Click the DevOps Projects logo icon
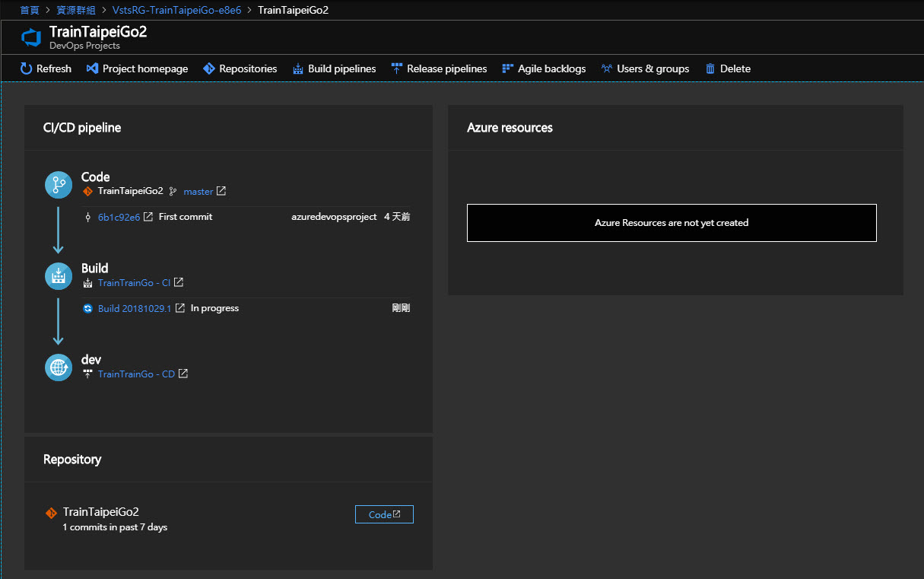The image size is (924, 579). pos(31,38)
